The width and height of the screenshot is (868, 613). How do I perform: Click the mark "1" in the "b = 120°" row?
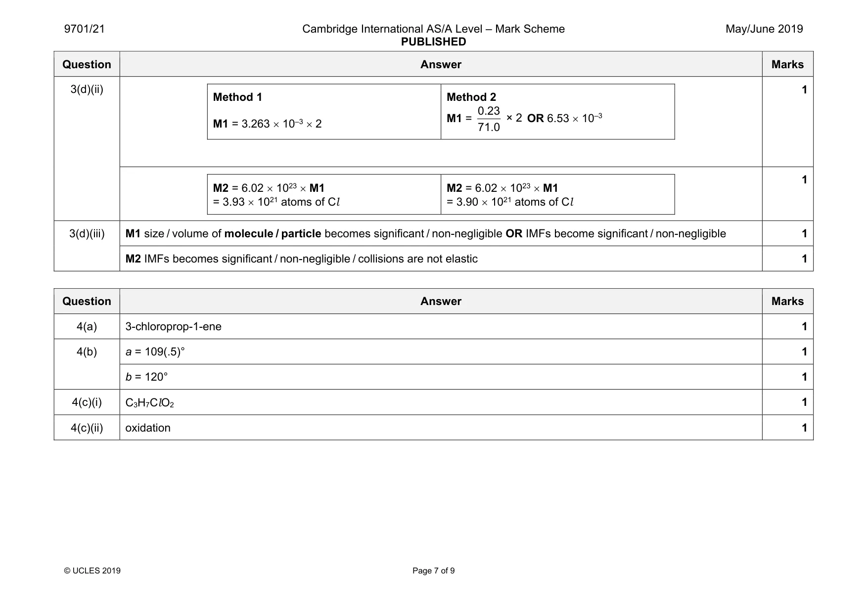804,377
